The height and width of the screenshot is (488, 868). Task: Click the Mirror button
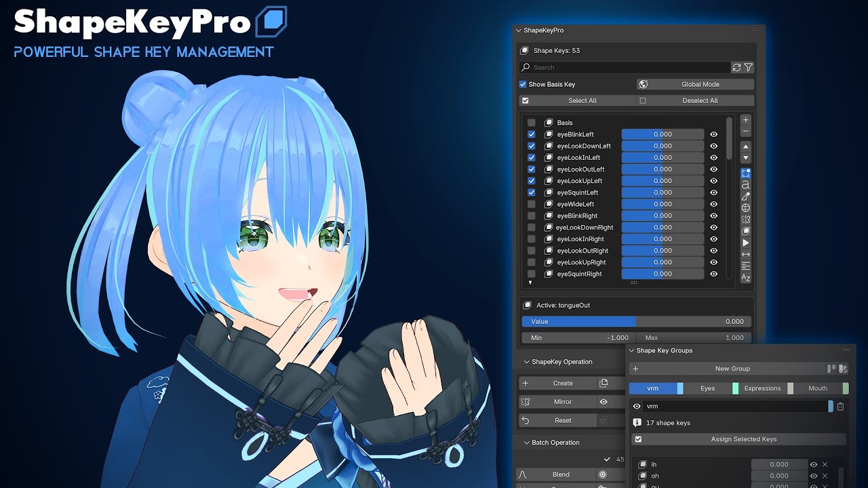(x=557, y=402)
